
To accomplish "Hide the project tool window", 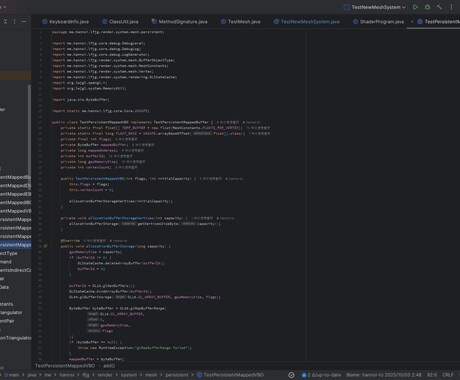I will click(24, 21).
